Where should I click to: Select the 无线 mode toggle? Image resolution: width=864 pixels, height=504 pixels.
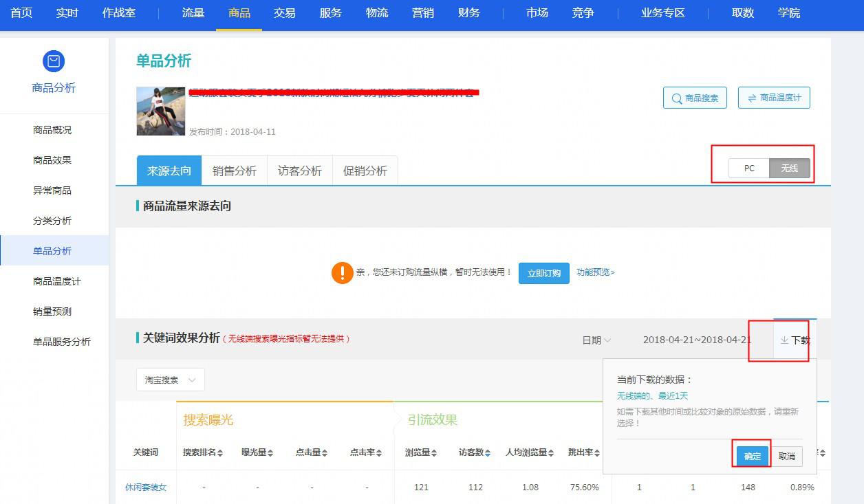tap(790, 168)
